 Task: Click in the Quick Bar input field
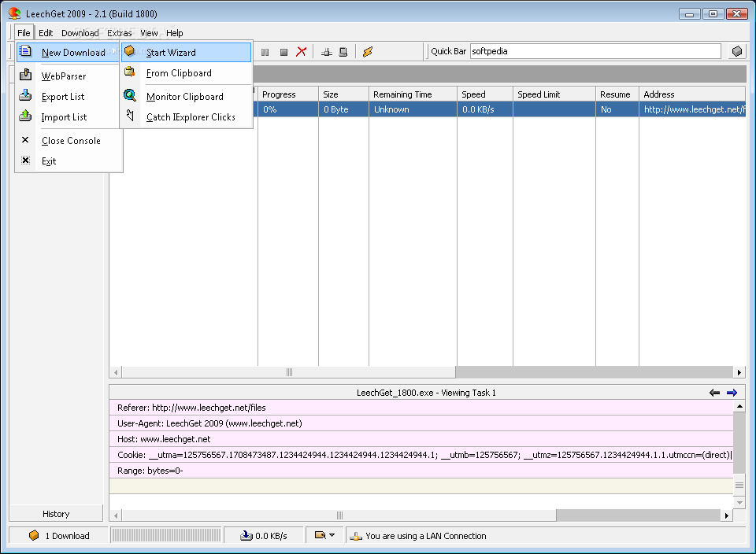click(x=595, y=51)
